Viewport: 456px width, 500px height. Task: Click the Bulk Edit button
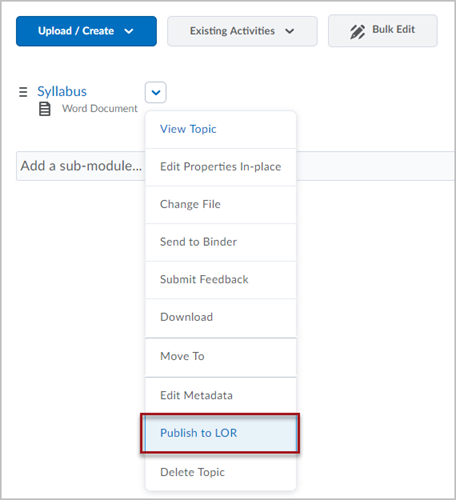point(383,30)
